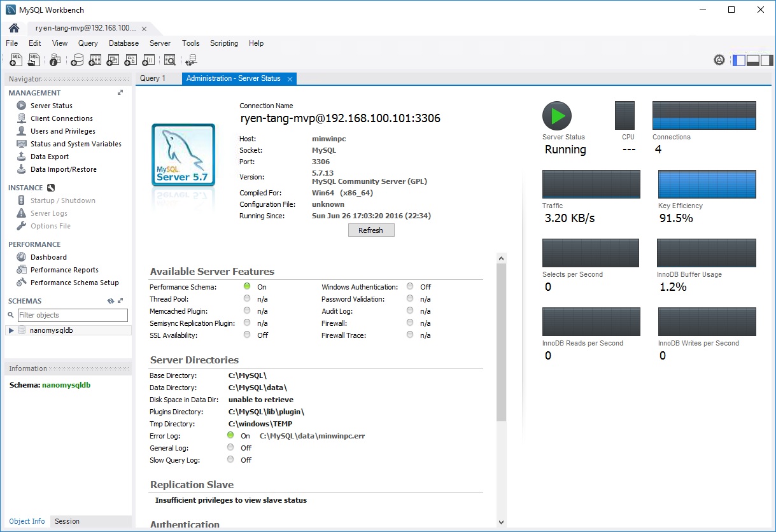
Task: Open the Edit menu
Action: point(34,43)
